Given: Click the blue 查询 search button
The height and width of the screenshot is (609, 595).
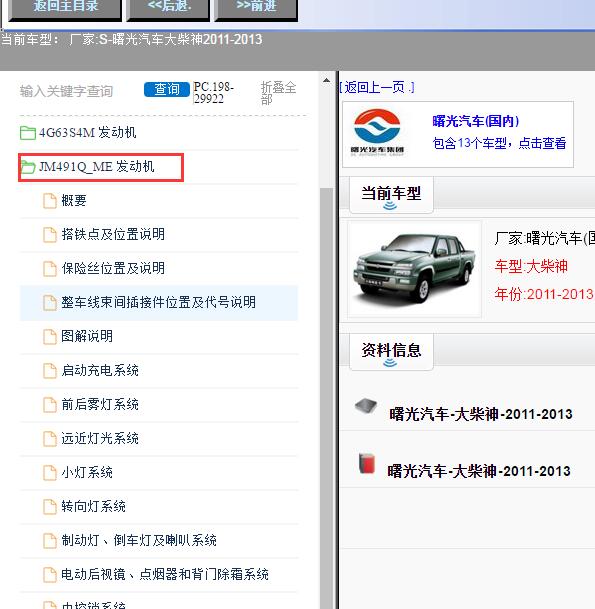Looking at the screenshot, I should pyautogui.click(x=167, y=89).
